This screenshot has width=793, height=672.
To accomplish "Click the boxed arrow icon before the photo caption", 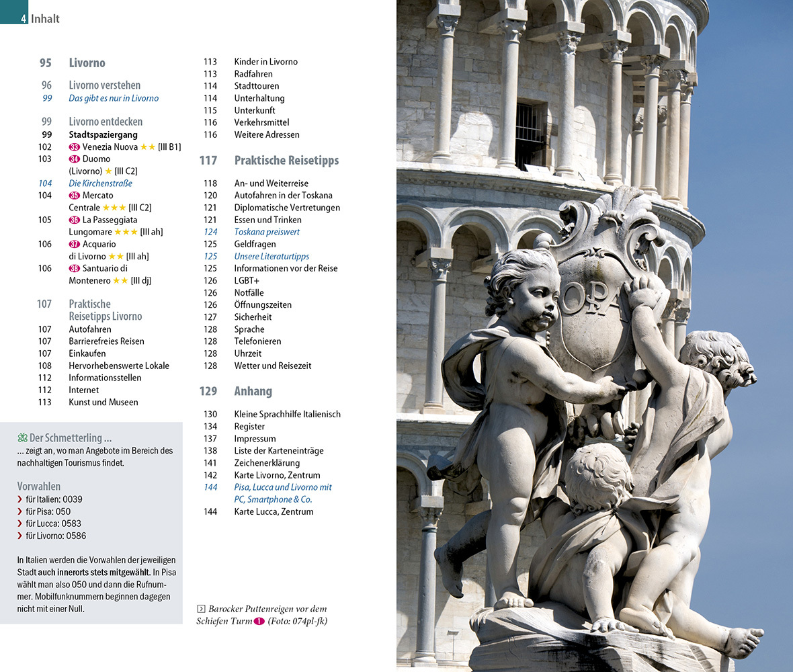I will [x=201, y=609].
